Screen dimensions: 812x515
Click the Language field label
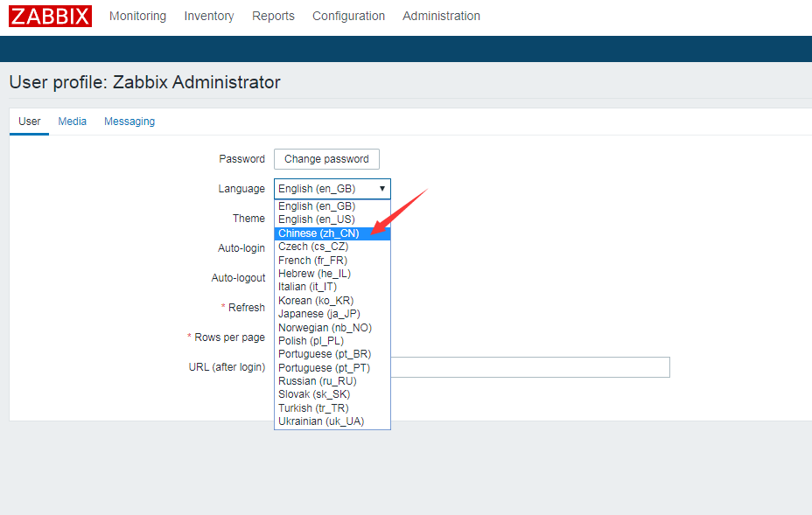pos(241,189)
